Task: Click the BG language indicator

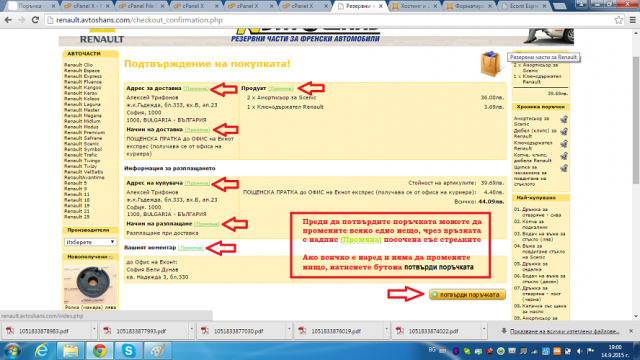Action: point(432,350)
